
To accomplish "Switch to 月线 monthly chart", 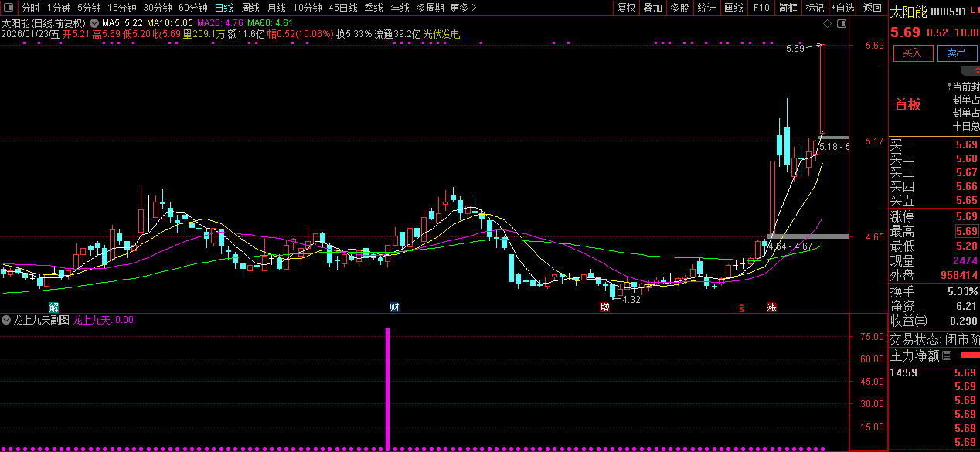I will (276, 8).
